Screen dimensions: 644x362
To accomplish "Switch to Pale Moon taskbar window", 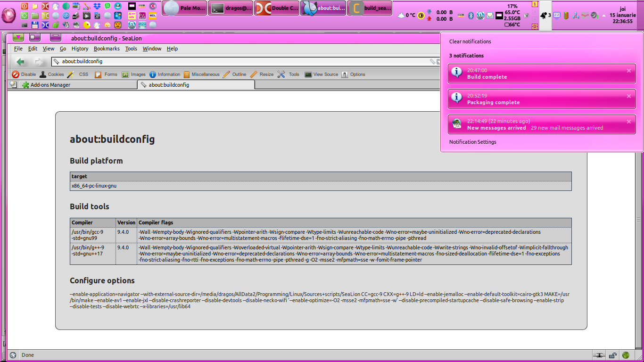I will [x=184, y=8].
